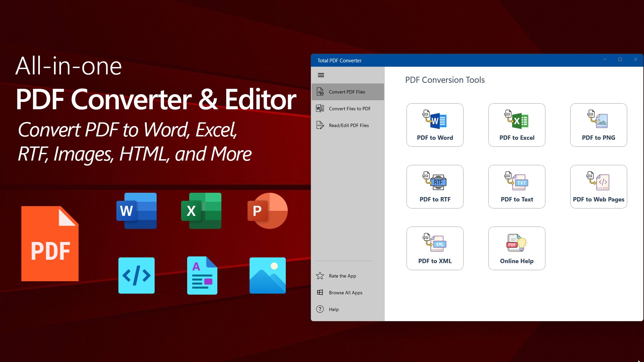644x362 pixels.
Task: Select the PDF to XML converter
Action: point(435,248)
